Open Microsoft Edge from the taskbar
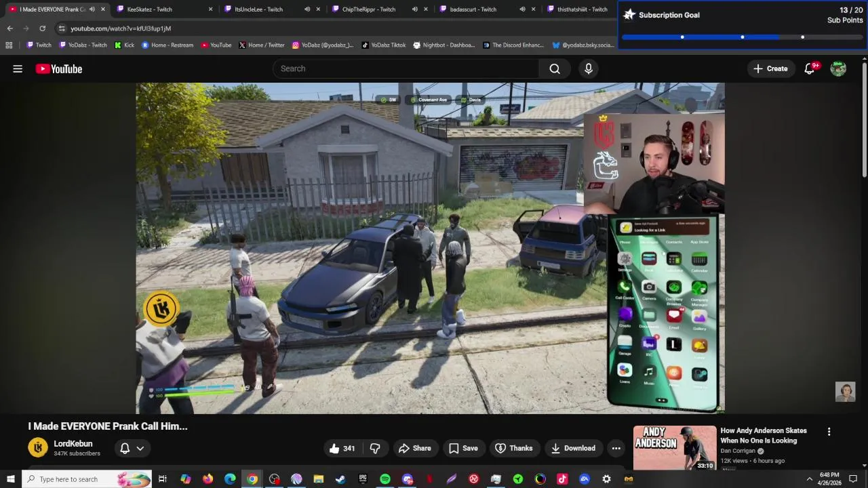This screenshot has width=868, height=488. 230,479
